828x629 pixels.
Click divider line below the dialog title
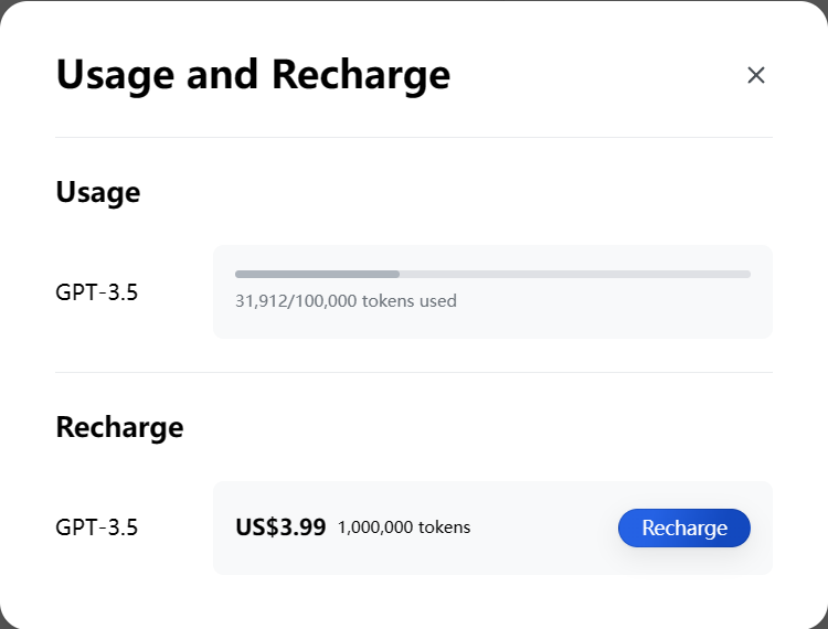click(x=414, y=137)
